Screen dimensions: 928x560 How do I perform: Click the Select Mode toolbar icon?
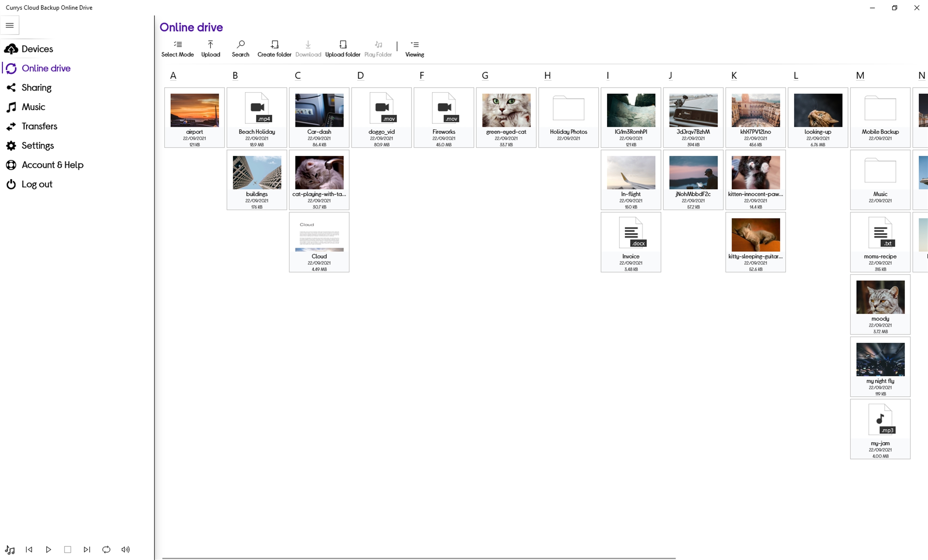177,45
